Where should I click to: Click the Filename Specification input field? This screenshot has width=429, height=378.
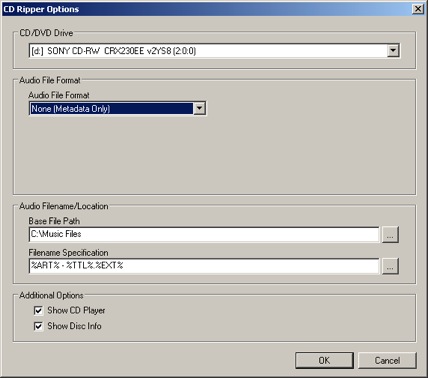click(x=204, y=266)
